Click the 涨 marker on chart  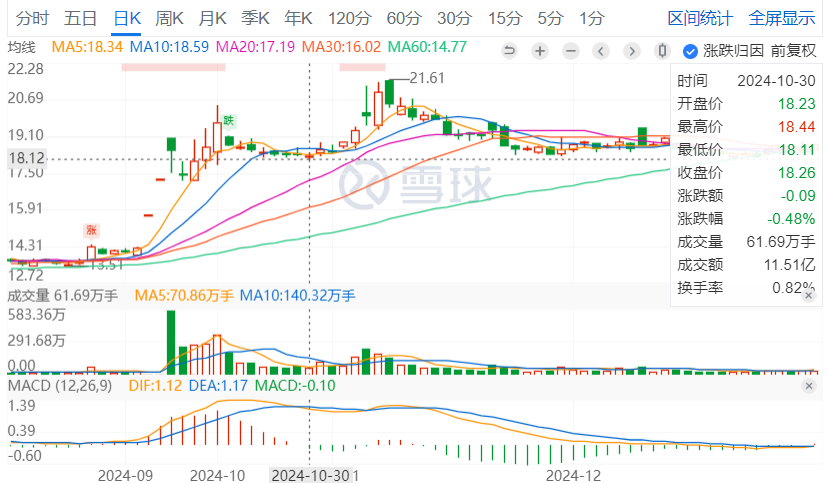(92, 230)
